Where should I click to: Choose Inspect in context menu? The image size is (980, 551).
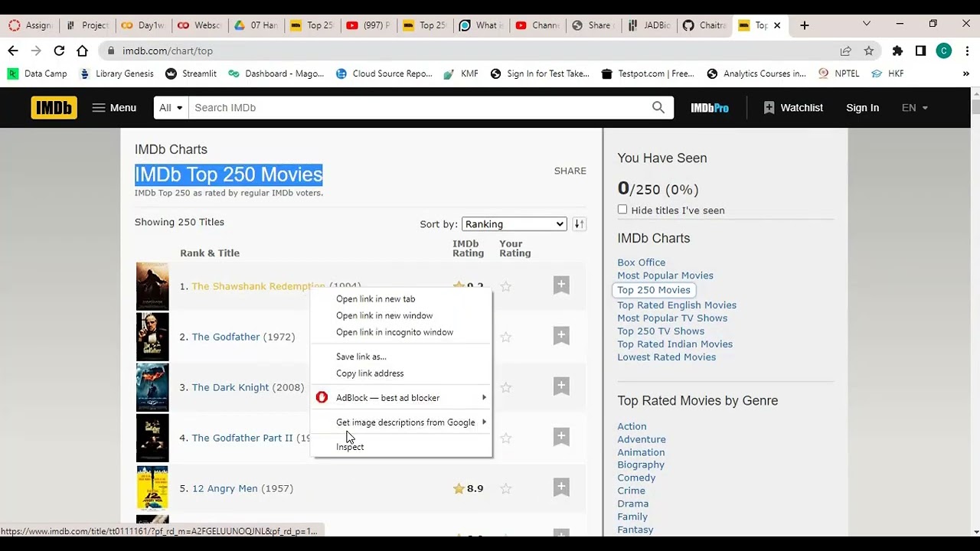[x=401, y=447]
